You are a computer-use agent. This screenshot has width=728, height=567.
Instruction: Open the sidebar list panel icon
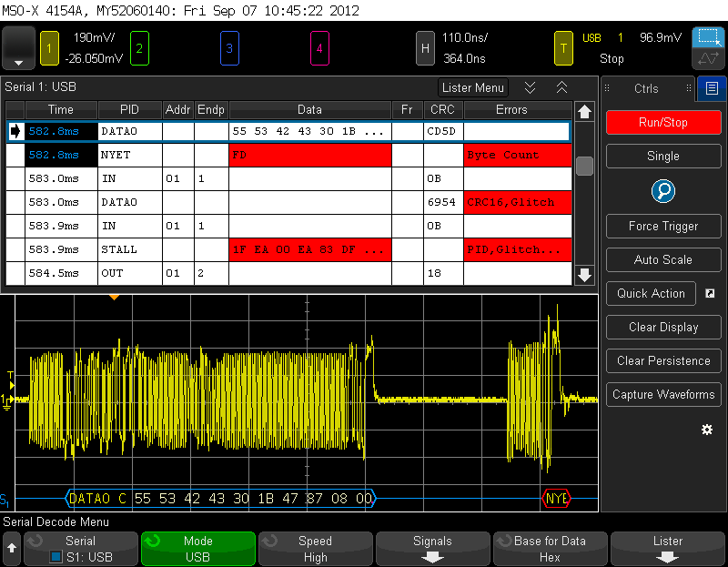click(x=712, y=89)
